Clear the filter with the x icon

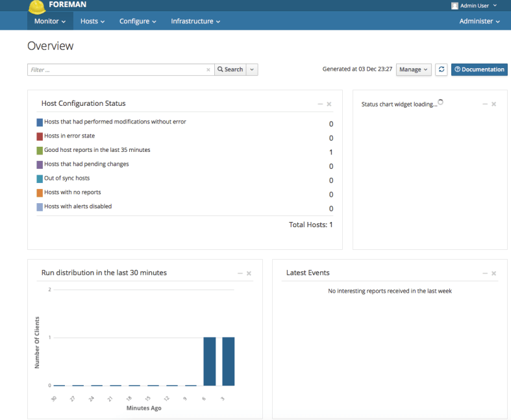click(x=208, y=69)
